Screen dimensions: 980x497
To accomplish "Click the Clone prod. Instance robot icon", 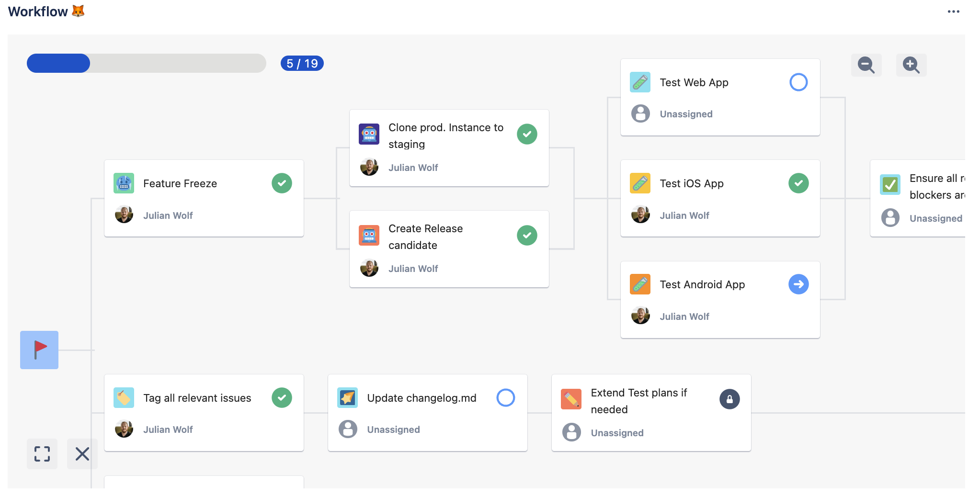I will click(369, 134).
